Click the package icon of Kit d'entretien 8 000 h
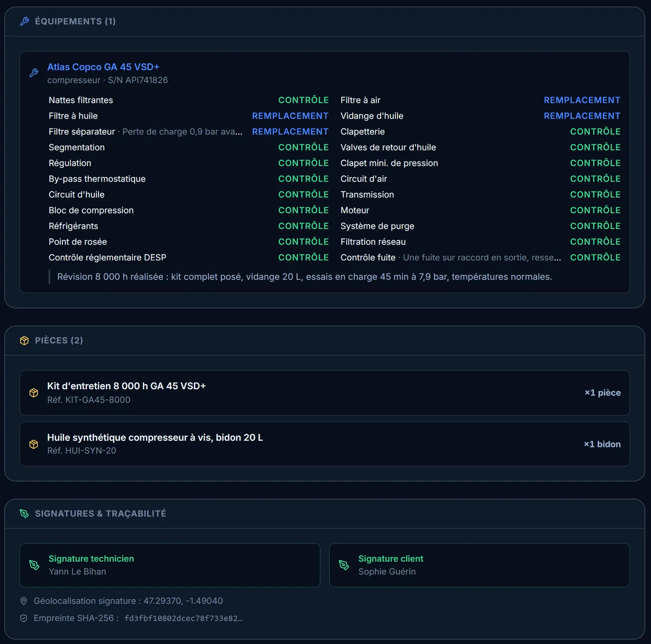 [33, 393]
